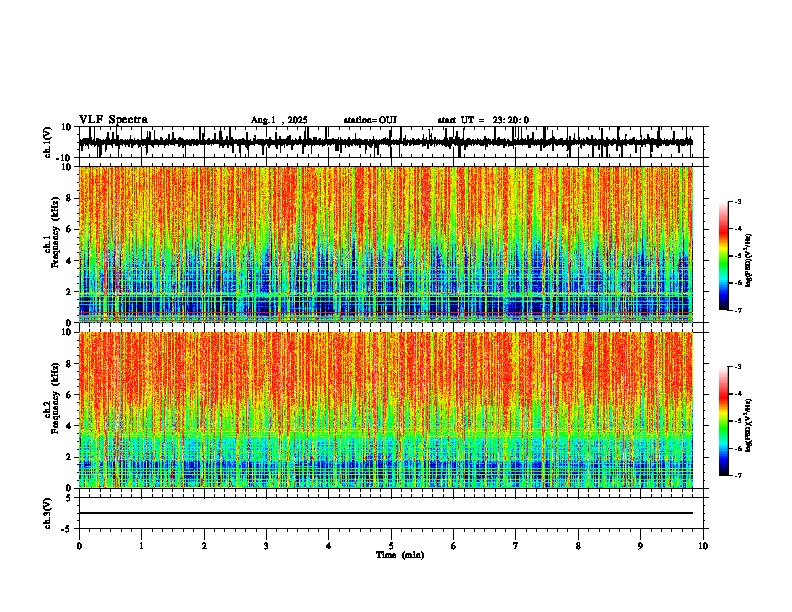The image size is (792, 612).
Task: Click the -7 label on upper color bar
Action: point(737,310)
